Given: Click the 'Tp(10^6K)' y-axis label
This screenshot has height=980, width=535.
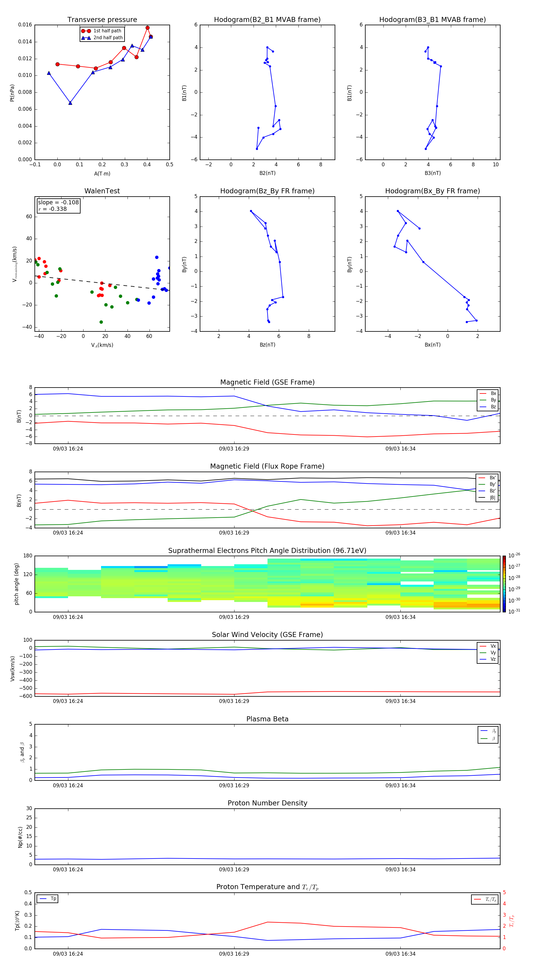Looking at the screenshot, I should [x=17, y=921].
